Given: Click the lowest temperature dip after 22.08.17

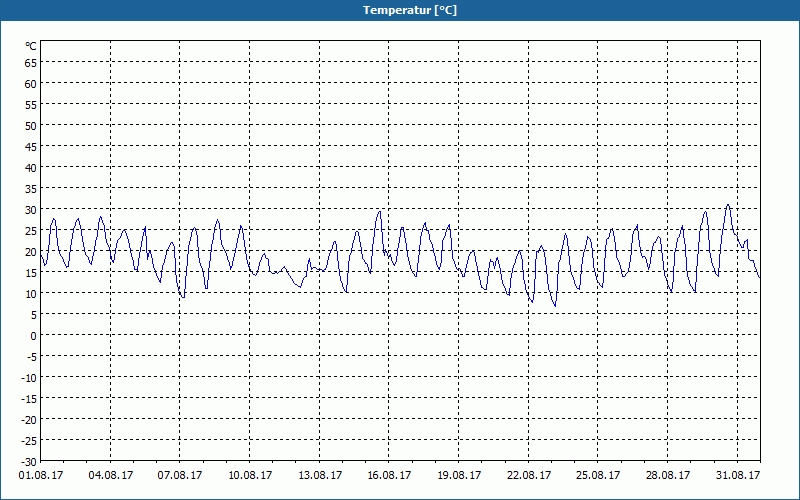Looking at the screenshot, I should pyautogui.click(x=555, y=305).
